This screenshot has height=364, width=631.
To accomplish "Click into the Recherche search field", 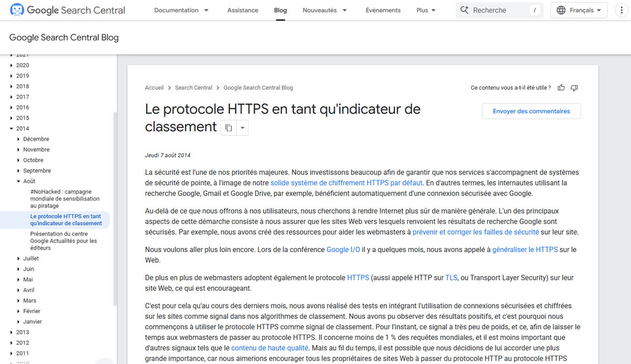I will 500,10.
